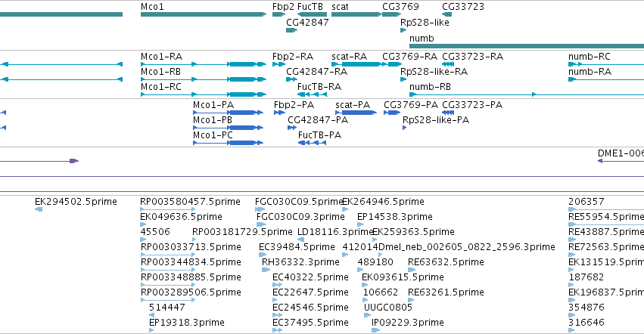
Task: Select the EC39484.5prime EST
Action: [x=297, y=246]
